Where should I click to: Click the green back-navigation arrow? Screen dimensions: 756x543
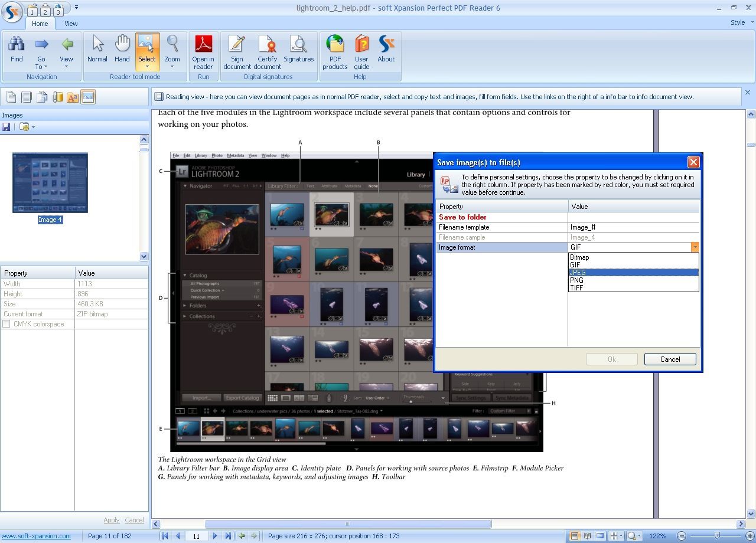[242, 536]
